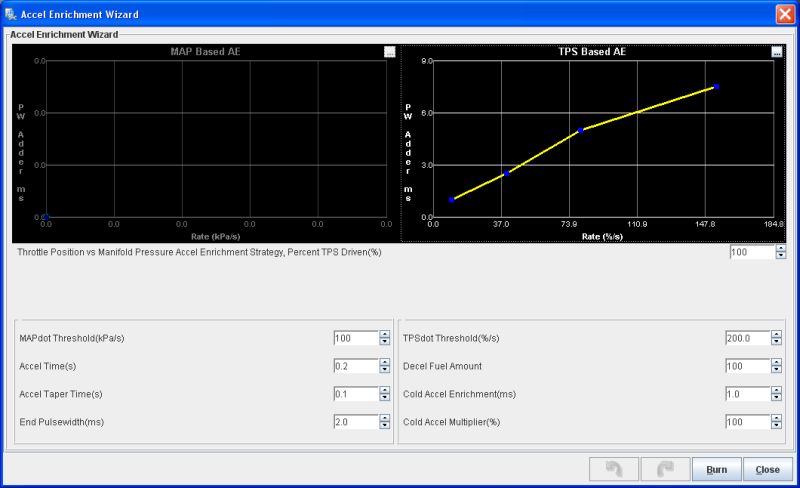Click the Burn button

[x=717, y=469]
